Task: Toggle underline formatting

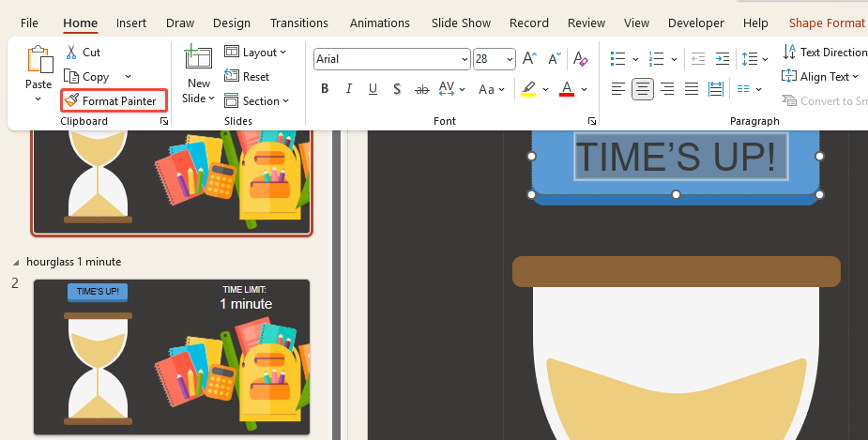Action: coord(373,89)
